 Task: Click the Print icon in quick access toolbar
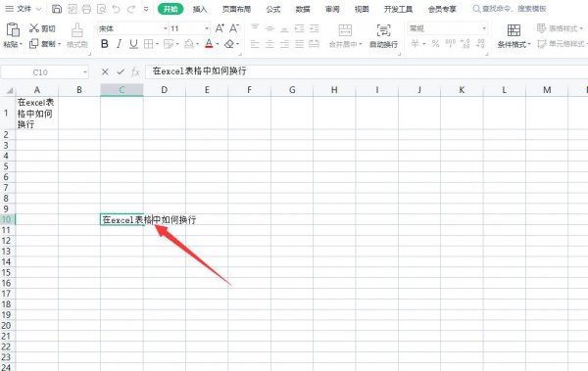point(86,9)
